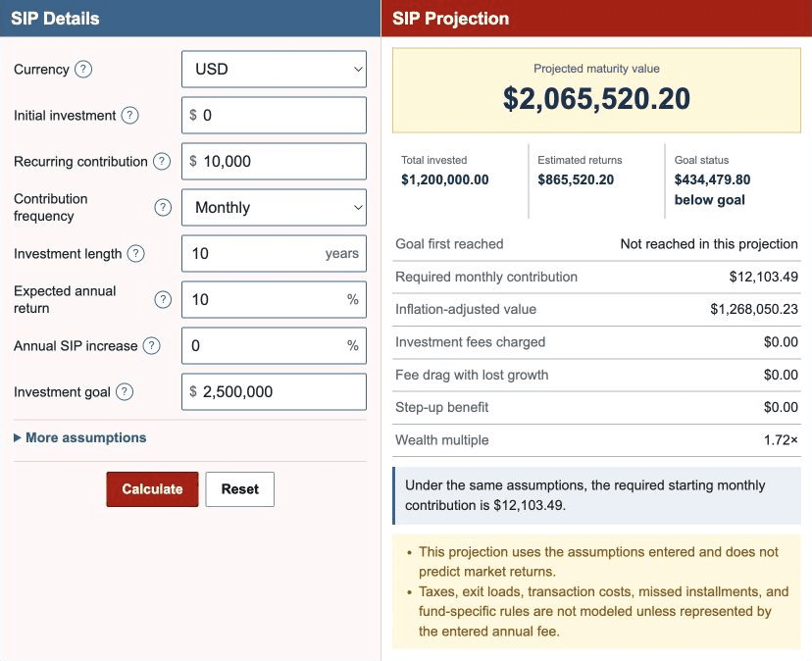Click Investment goal field showing 2,500,000
Viewport: 812px width, 661px height.
[x=274, y=391]
